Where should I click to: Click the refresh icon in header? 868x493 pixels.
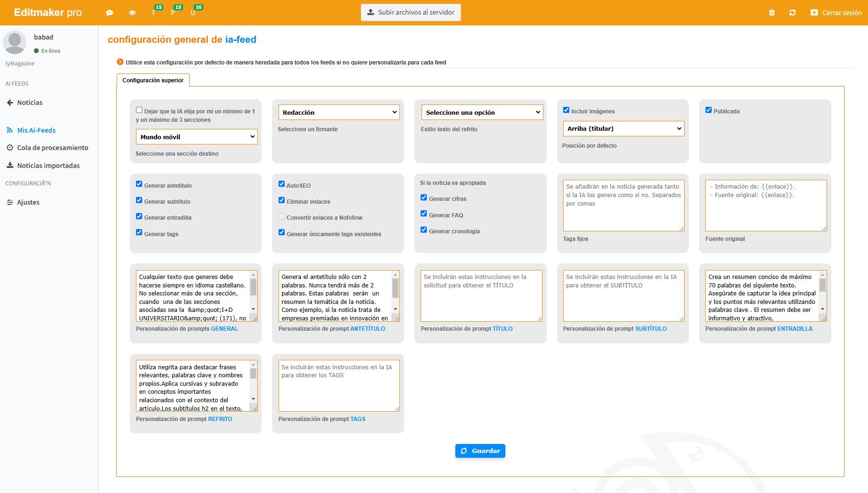click(x=793, y=13)
